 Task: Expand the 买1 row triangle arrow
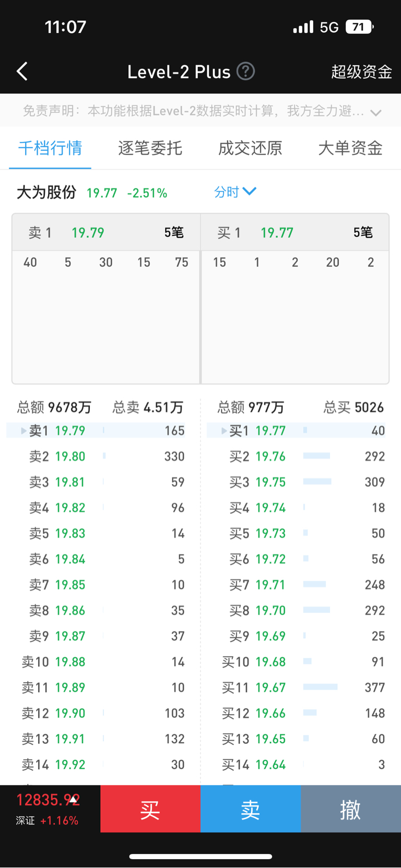224,431
